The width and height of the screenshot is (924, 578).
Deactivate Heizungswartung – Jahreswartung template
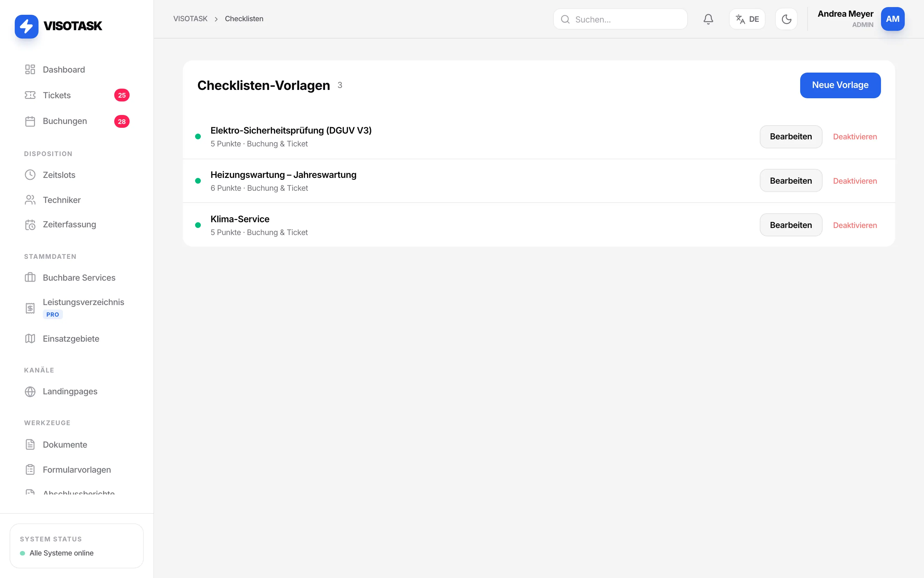pos(855,181)
